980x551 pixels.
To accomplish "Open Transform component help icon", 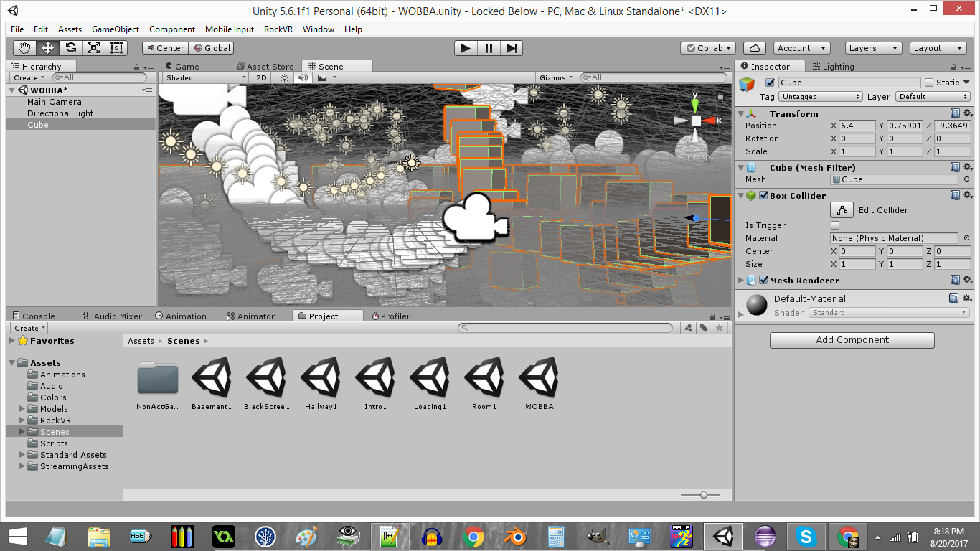I will (x=955, y=113).
